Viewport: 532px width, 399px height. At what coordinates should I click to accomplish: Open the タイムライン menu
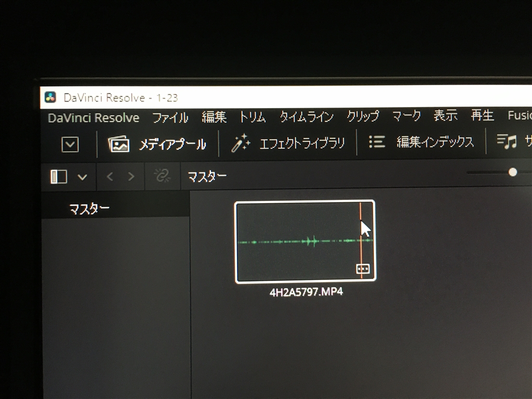click(307, 117)
